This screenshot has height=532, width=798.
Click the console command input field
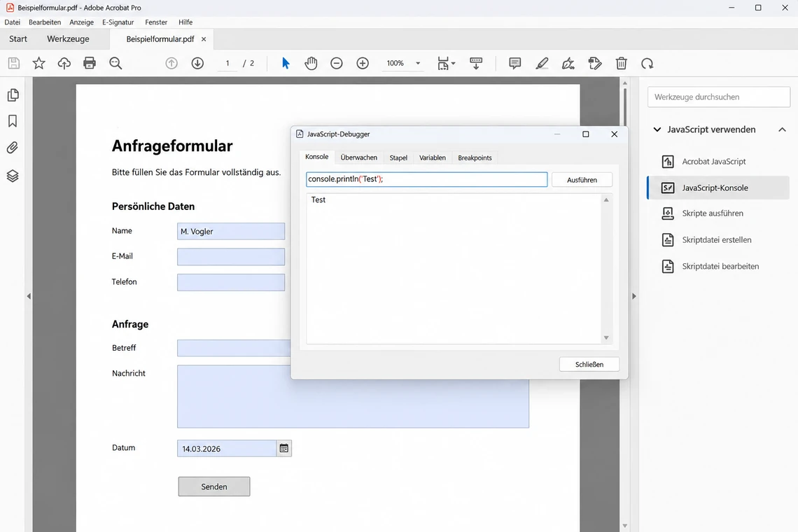pyautogui.click(x=426, y=179)
